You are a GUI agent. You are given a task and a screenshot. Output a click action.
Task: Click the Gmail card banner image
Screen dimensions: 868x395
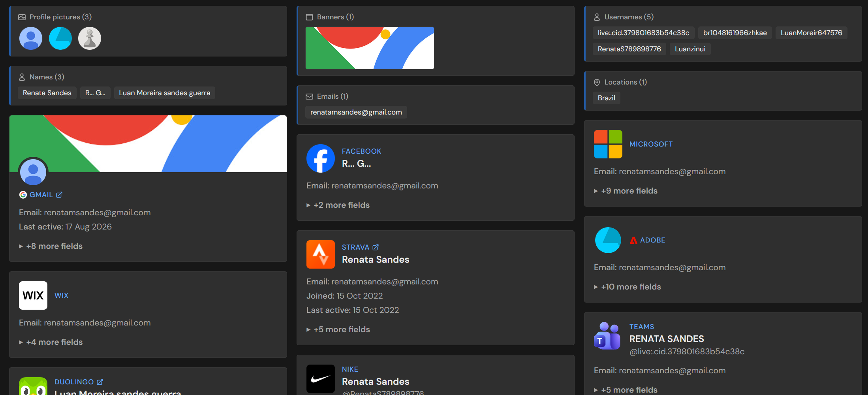click(x=148, y=144)
